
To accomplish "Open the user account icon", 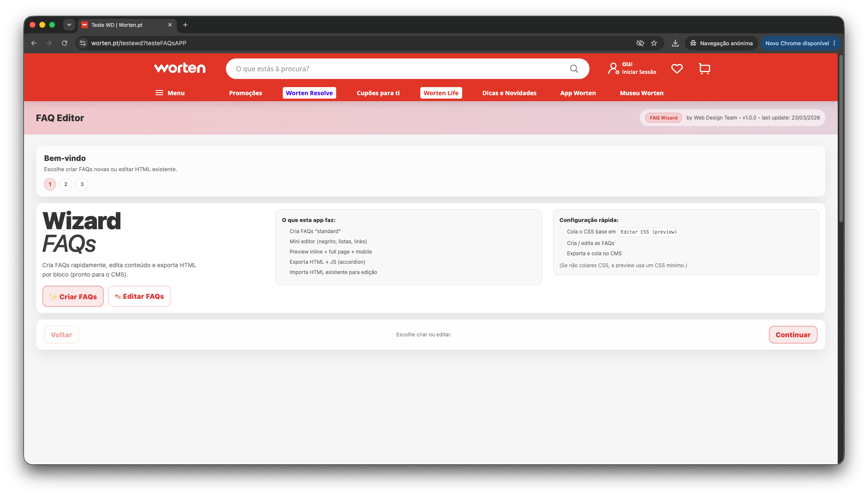I will [x=613, y=68].
